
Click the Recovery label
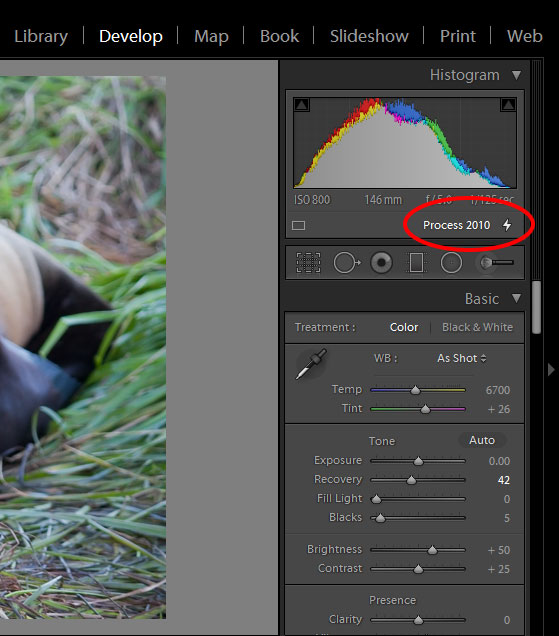tap(338, 479)
